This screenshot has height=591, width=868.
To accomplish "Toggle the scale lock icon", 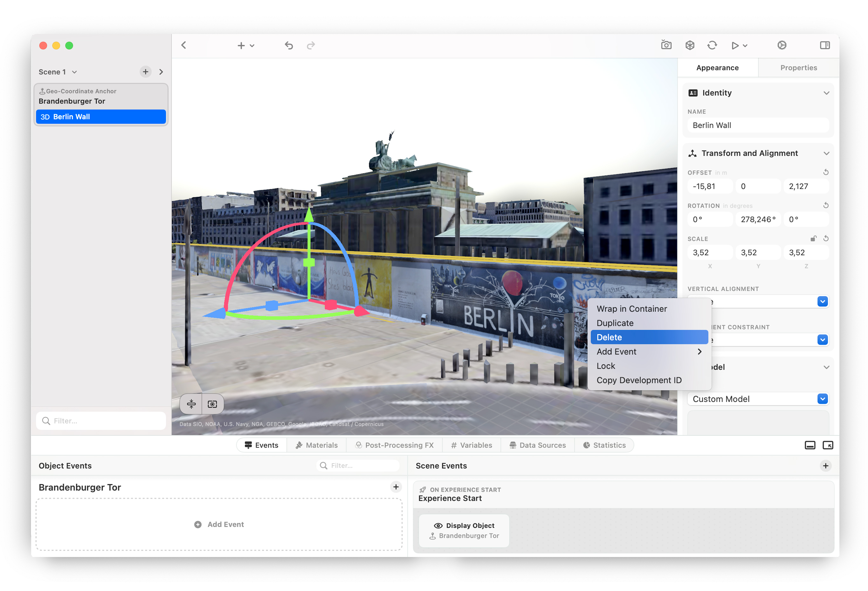I will [813, 239].
